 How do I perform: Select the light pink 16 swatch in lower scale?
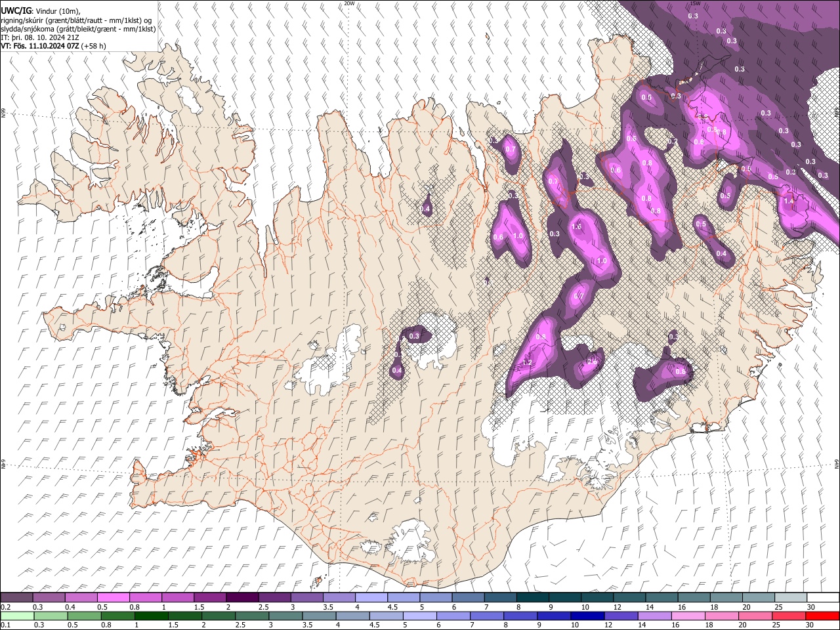point(688,616)
